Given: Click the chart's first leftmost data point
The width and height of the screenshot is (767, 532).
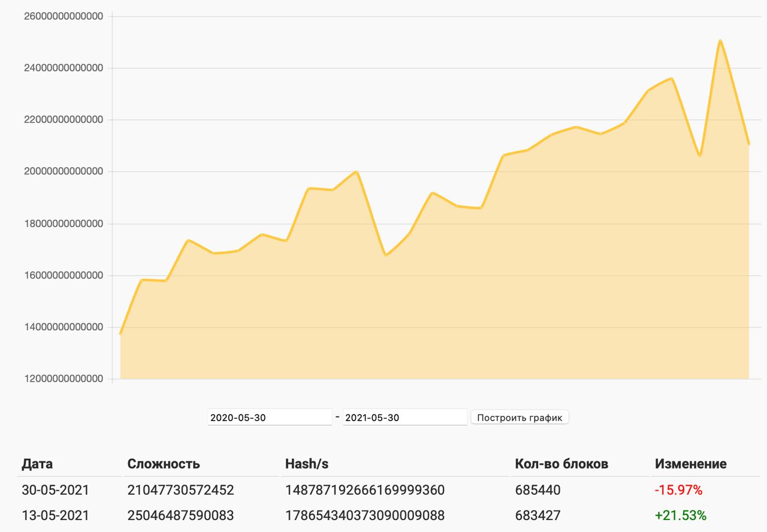Looking at the screenshot, I should click(x=120, y=334).
